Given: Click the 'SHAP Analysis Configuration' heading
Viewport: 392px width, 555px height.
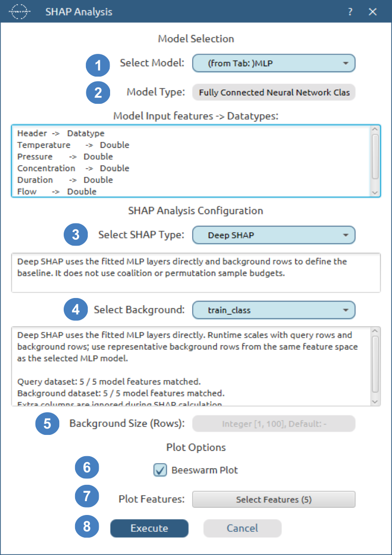Looking at the screenshot, I should [x=196, y=211].
